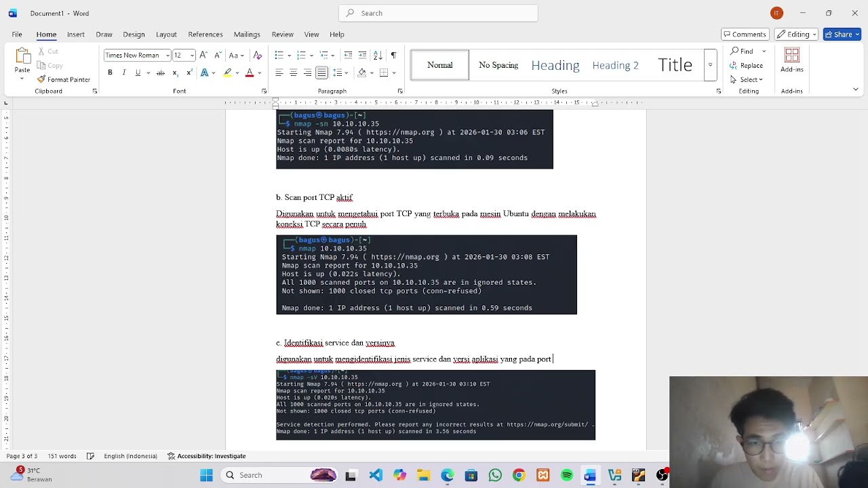Open the Font name dropdown
868x488 pixels.
167,55
